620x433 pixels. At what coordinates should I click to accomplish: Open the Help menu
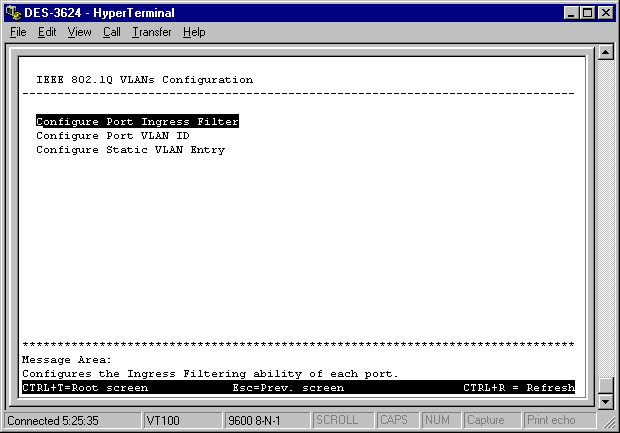[x=194, y=32]
